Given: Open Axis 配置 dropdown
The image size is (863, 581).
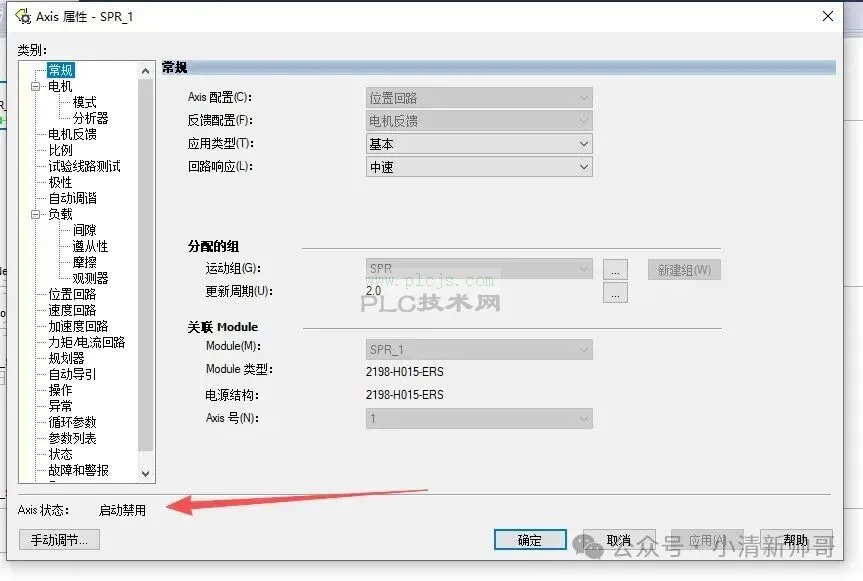Looking at the screenshot, I should (479, 98).
